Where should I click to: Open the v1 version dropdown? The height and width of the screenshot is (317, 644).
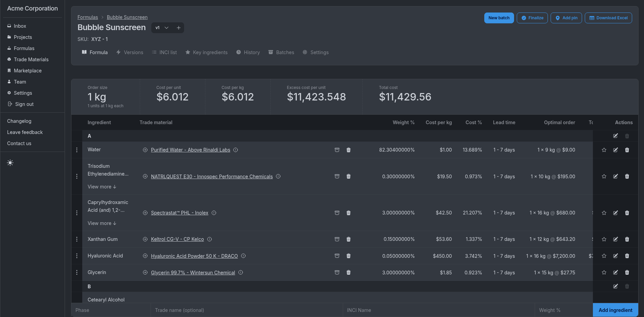(162, 28)
